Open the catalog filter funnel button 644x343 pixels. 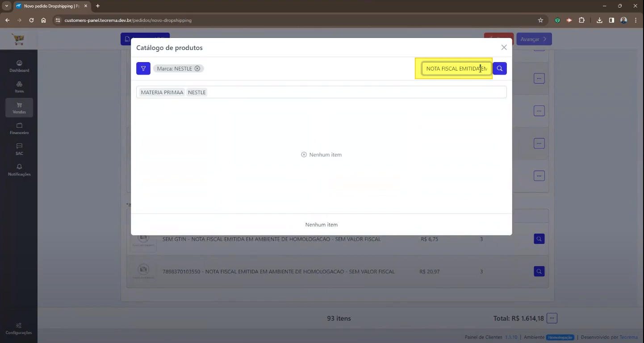click(x=143, y=68)
